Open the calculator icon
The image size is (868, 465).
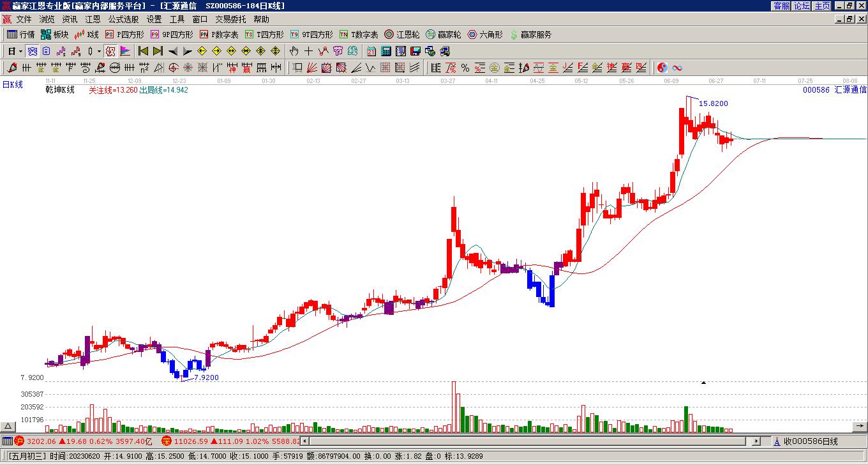(x=386, y=51)
